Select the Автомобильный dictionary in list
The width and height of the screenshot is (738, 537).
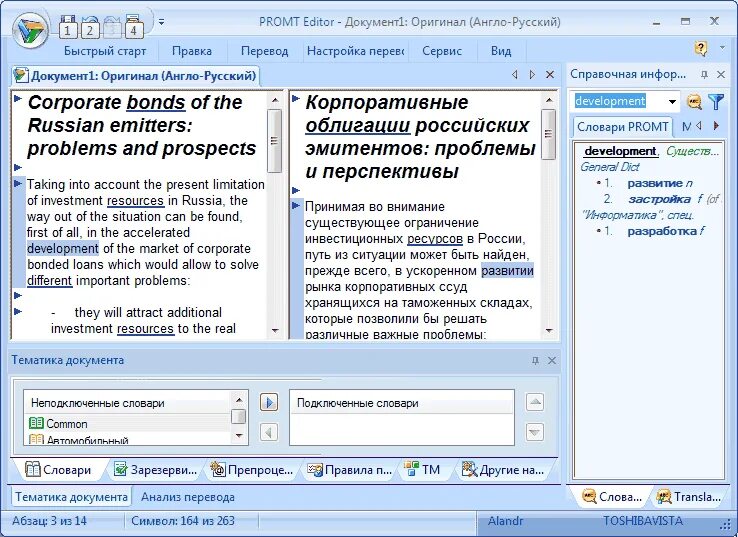click(x=128, y=440)
